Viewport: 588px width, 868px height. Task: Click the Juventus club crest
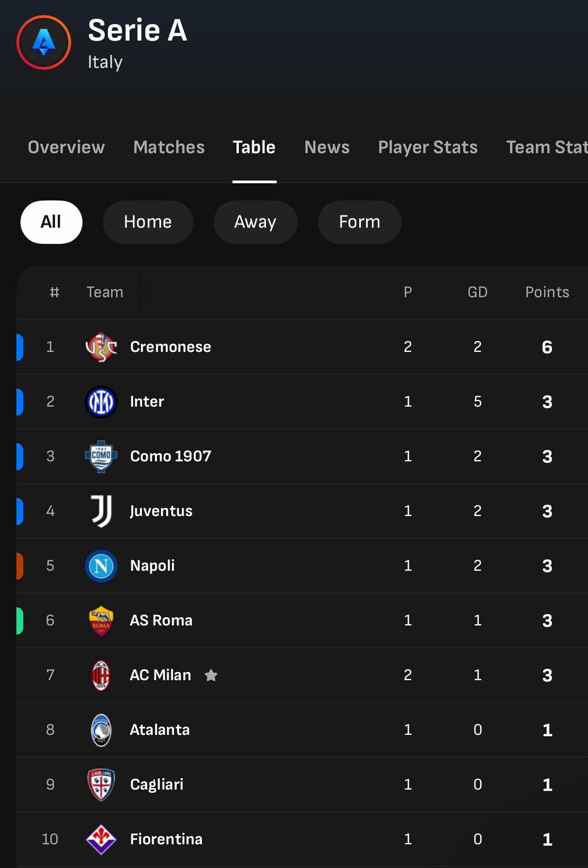click(101, 511)
